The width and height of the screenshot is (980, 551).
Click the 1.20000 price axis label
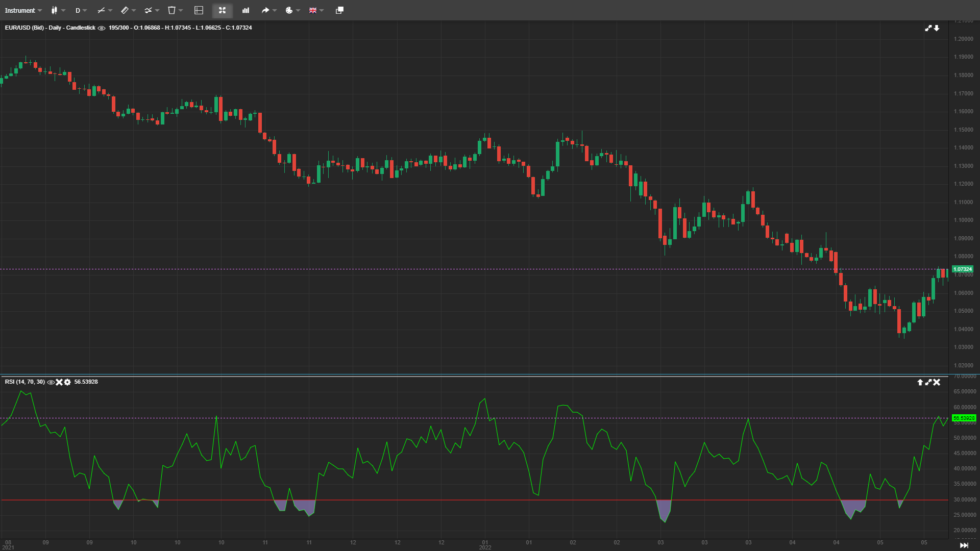coord(964,39)
